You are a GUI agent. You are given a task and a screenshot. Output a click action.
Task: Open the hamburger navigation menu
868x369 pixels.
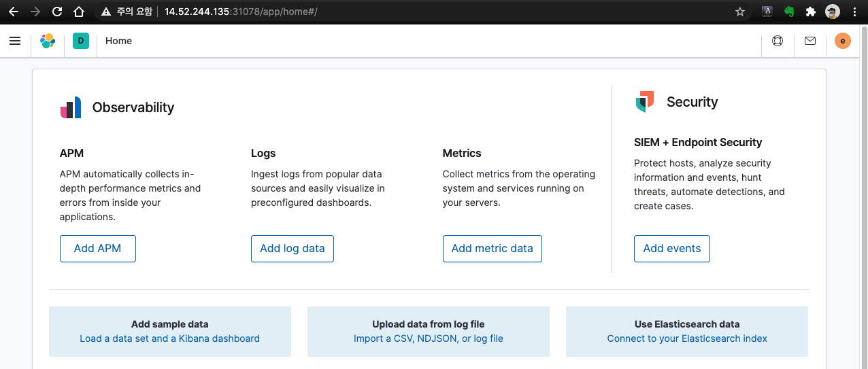pos(15,41)
